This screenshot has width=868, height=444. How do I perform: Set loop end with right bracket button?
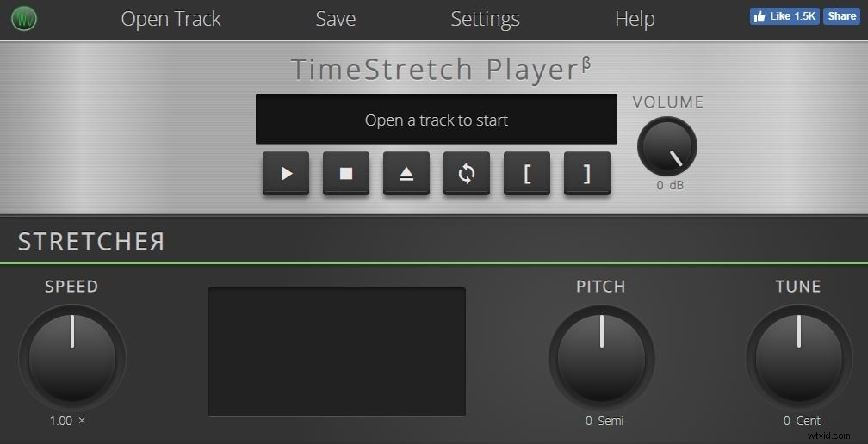587,173
